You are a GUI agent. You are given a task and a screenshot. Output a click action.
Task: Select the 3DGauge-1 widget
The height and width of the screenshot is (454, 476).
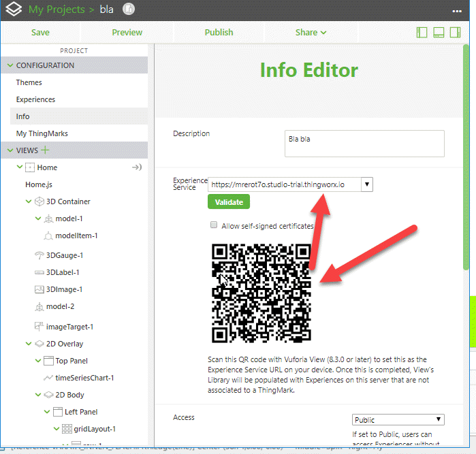pyautogui.click(x=64, y=255)
